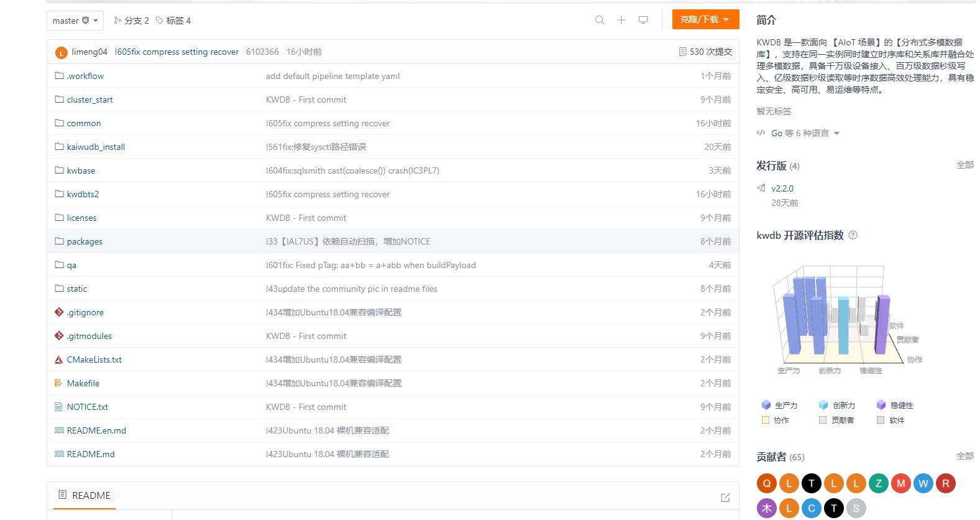
Task: Toggle the 贡献者 legend item
Action: [836, 420]
